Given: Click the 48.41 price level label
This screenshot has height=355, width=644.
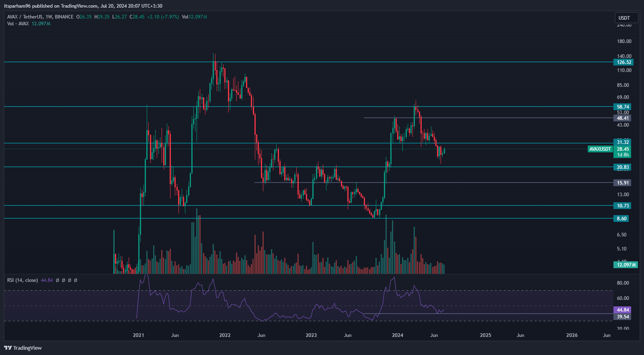Looking at the screenshot, I should (623, 118).
